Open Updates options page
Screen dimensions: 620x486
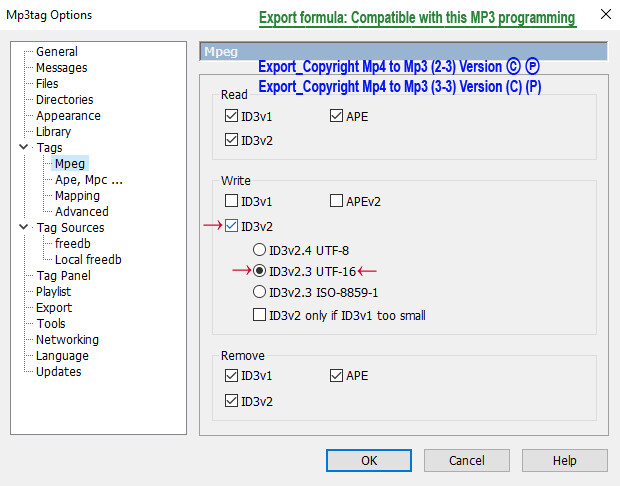[x=59, y=371]
